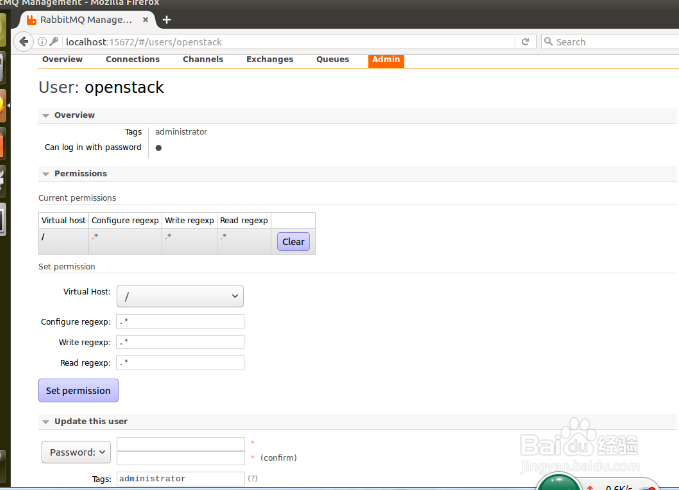This screenshot has width=679, height=490.
Task: Clear permissions for virtual host /
Action: [x=293, y=242]
